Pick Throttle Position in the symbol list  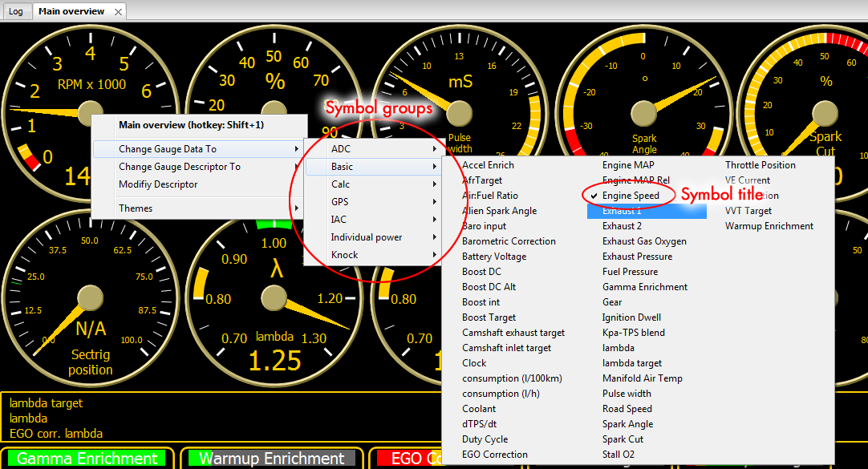[761, 165]
